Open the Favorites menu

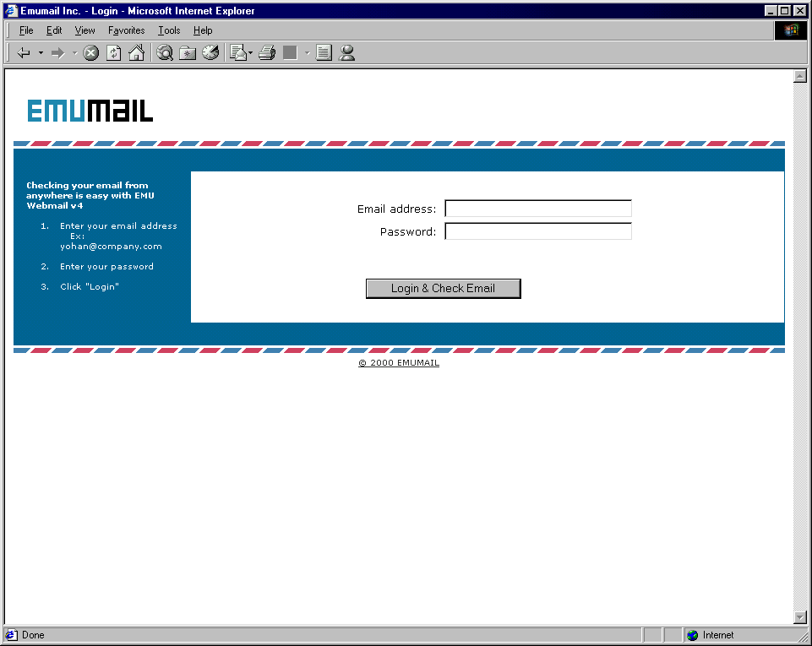pos(126,30)
